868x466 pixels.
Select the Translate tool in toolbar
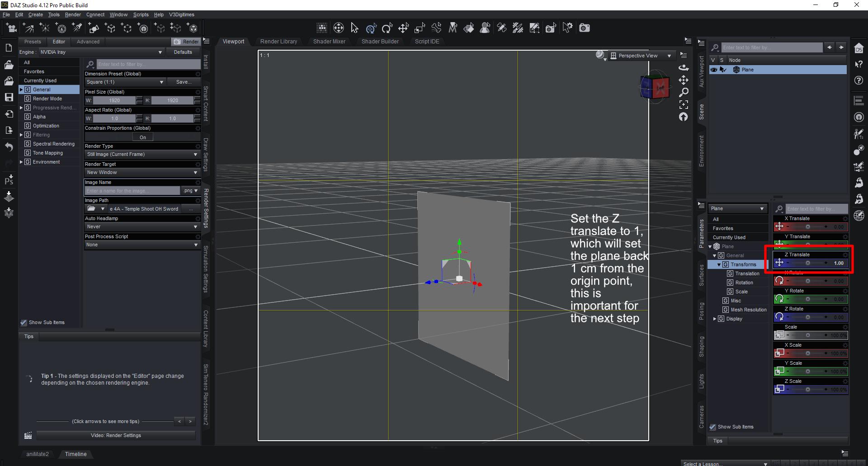click(403, 28)
